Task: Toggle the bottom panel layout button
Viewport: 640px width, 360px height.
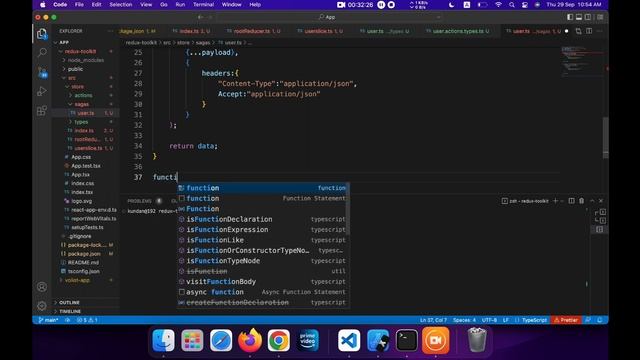Action: pyautogui.click(x=579, y=17)
